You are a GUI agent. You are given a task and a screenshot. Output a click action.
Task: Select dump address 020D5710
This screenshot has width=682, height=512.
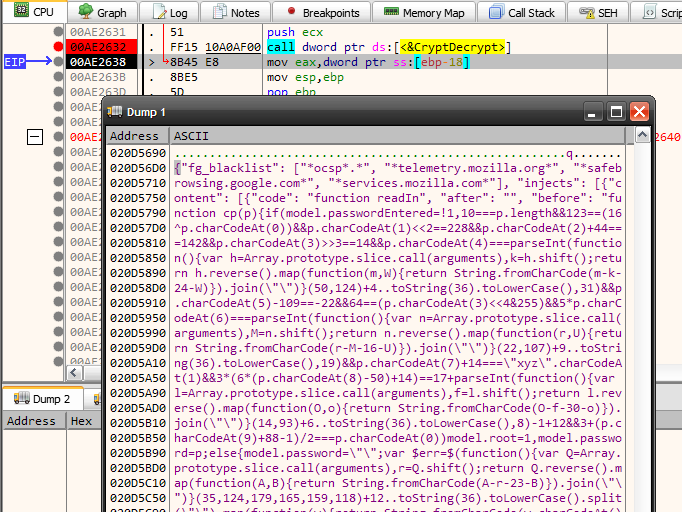(138, 183)
